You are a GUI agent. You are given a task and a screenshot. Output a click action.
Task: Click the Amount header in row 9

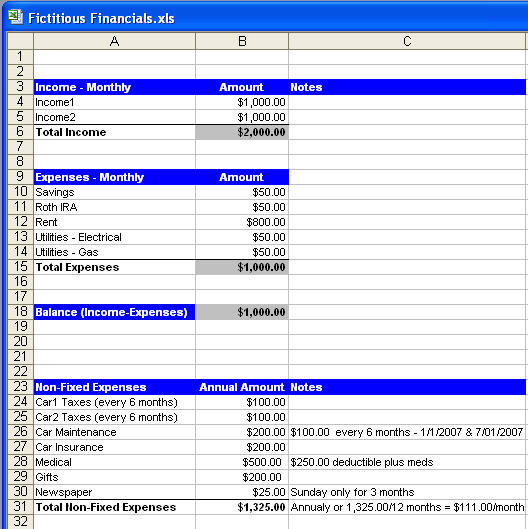coord(242,177)
